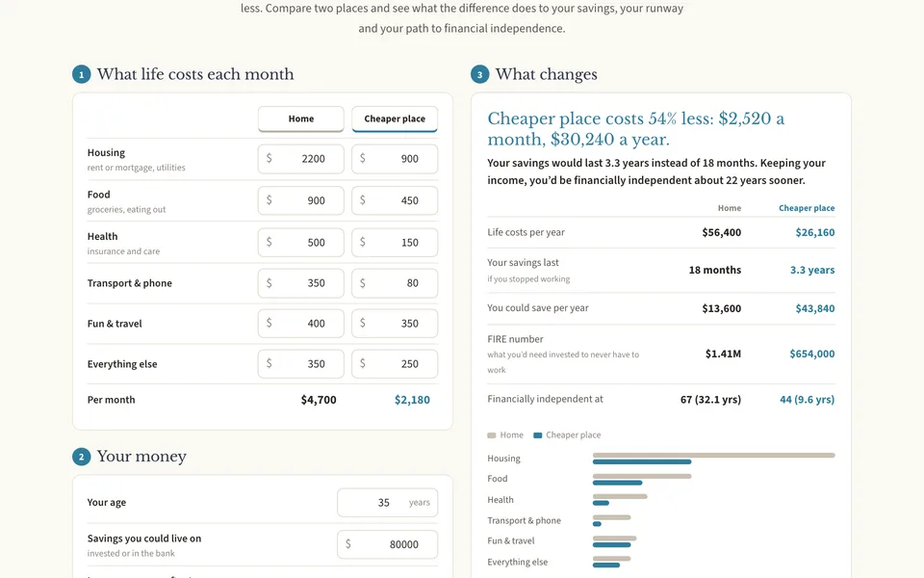Edit Cheaper place food field showing 450
This screenshot has width=924, height=578.
tap(395, 200)
